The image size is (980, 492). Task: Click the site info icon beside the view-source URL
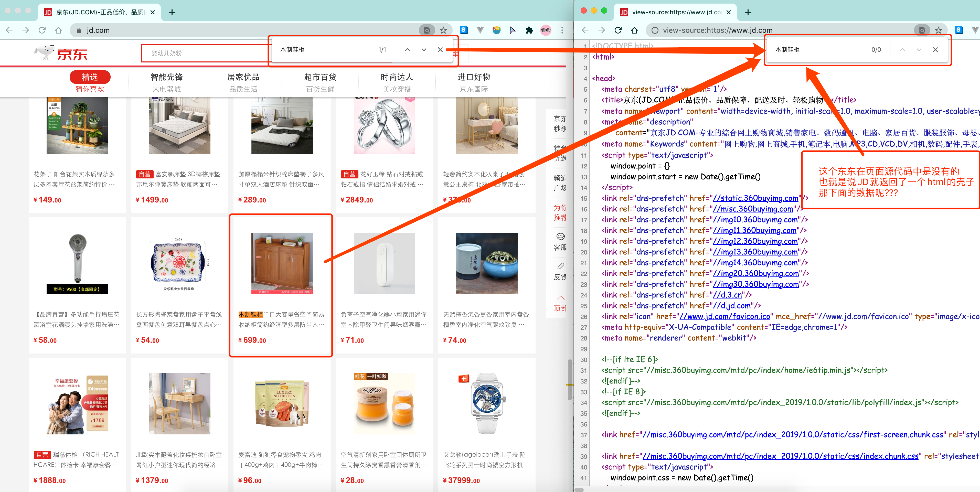pyautogui.click(x=655, y=30)
